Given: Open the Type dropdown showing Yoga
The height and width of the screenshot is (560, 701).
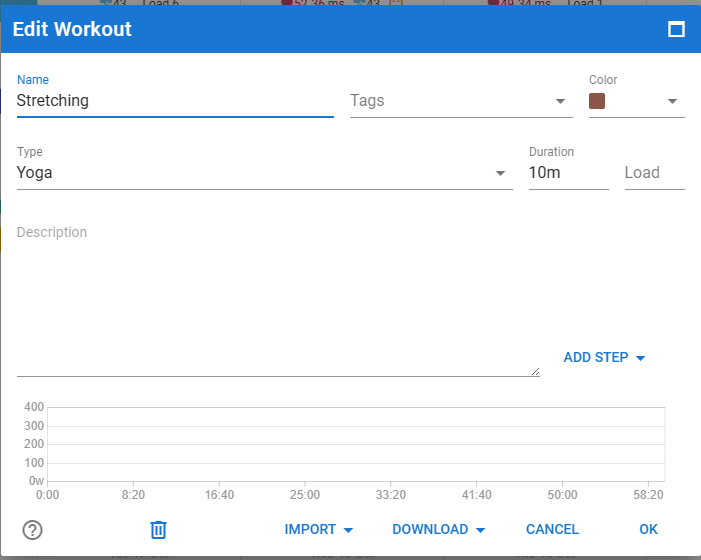Looking at the screenshot, I should pyautogui.click(x=265, y=173).
